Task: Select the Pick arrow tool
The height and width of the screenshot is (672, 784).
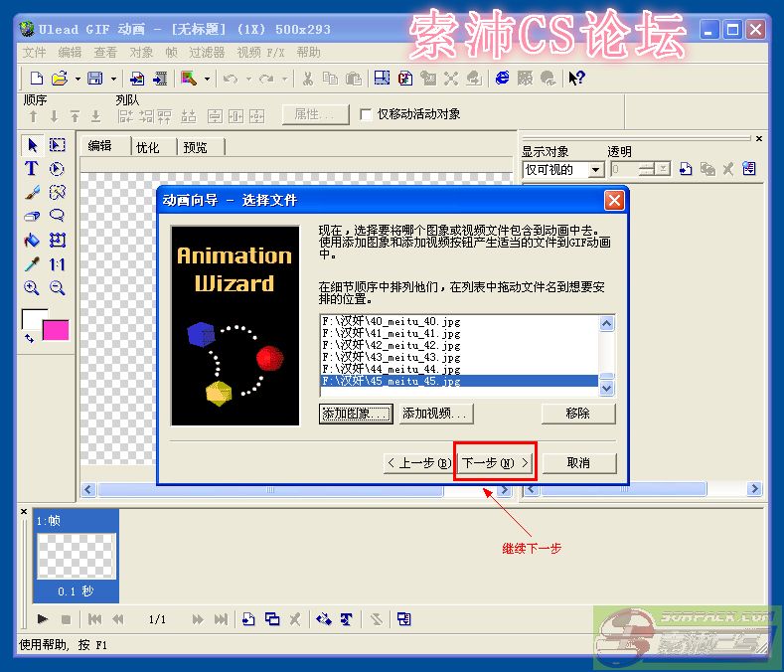Action: (33, 145)
